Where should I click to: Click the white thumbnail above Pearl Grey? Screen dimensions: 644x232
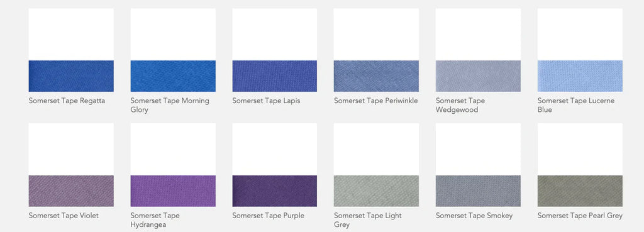tap(580, 150)
